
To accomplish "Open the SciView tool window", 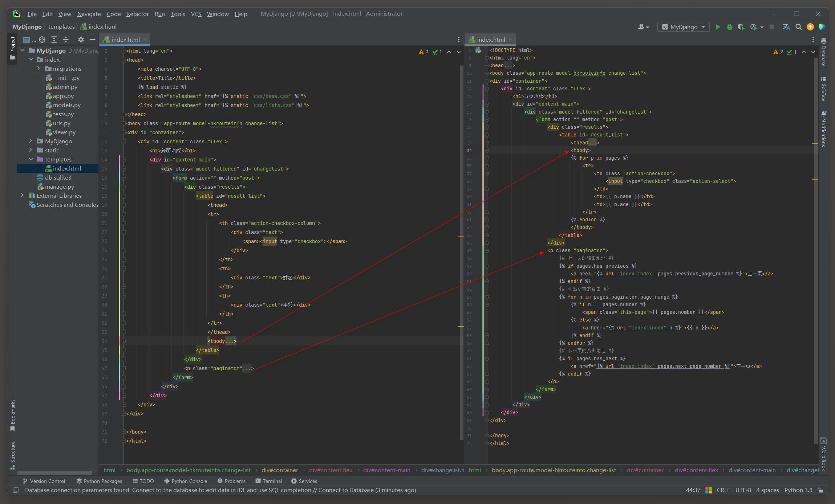I will [824, 89].
